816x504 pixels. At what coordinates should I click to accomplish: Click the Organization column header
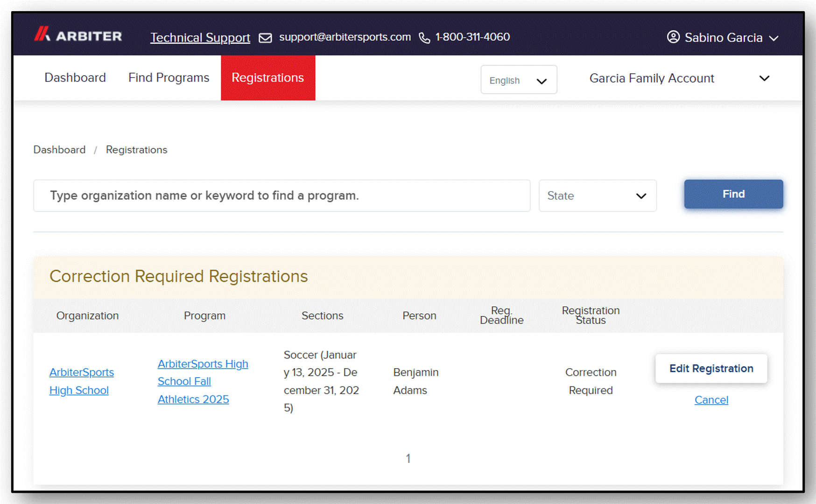tap(87, 316)
